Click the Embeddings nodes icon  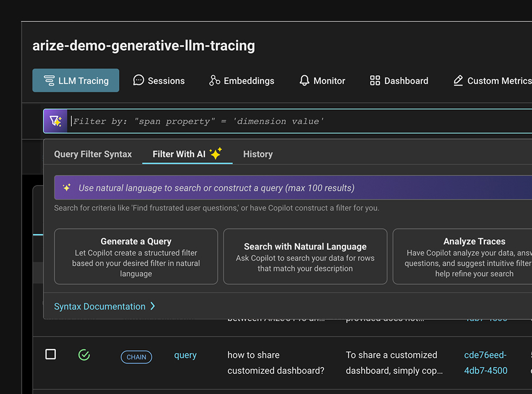click(x=215, y=81)
